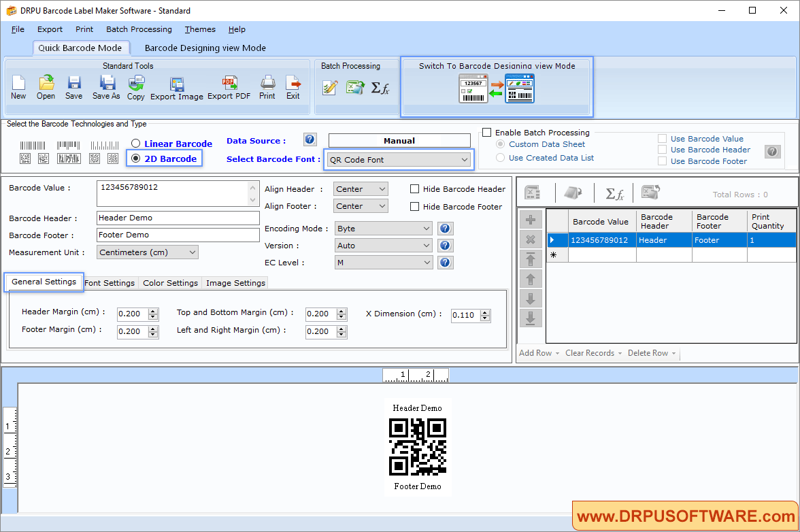Expand the Align Footer dropdown
800x532 pixels.
[x=361, y=206]
